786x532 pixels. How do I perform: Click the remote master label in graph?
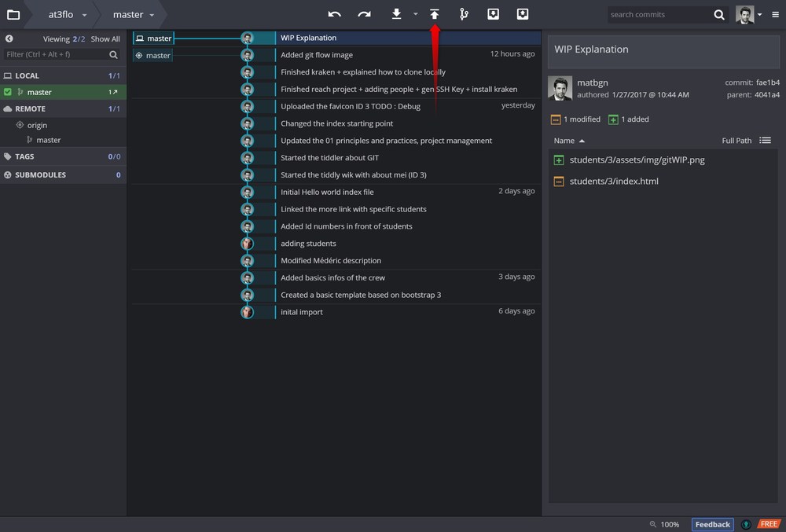153,55
